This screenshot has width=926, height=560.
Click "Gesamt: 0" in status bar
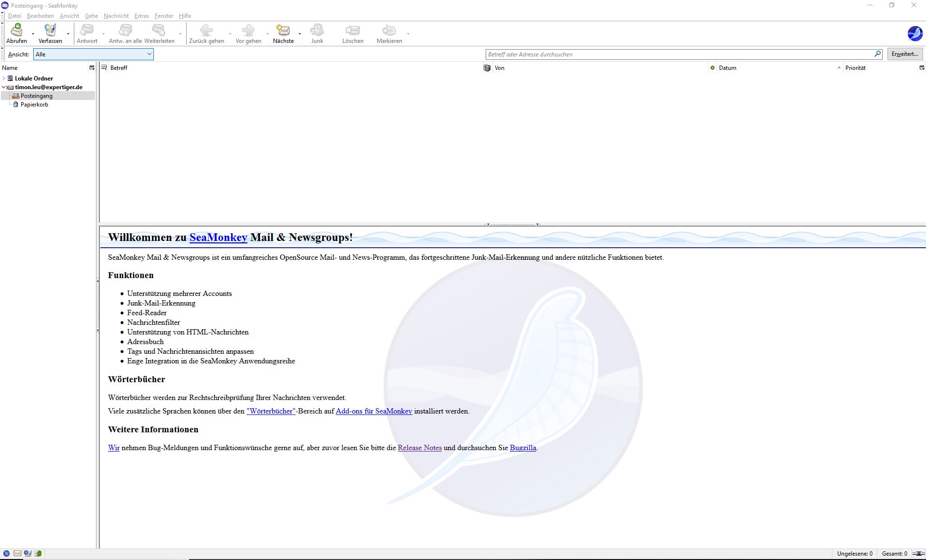pyautogui.click(x=894, y=554)
